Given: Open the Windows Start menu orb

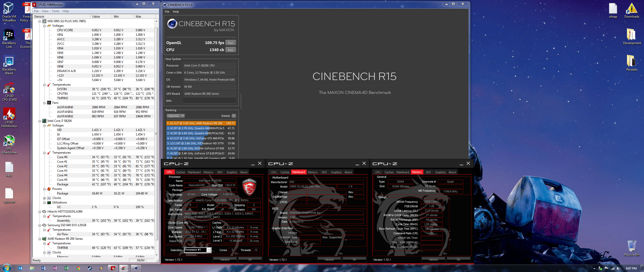Looking at the screenshot, I should click(x=7, y=268).
